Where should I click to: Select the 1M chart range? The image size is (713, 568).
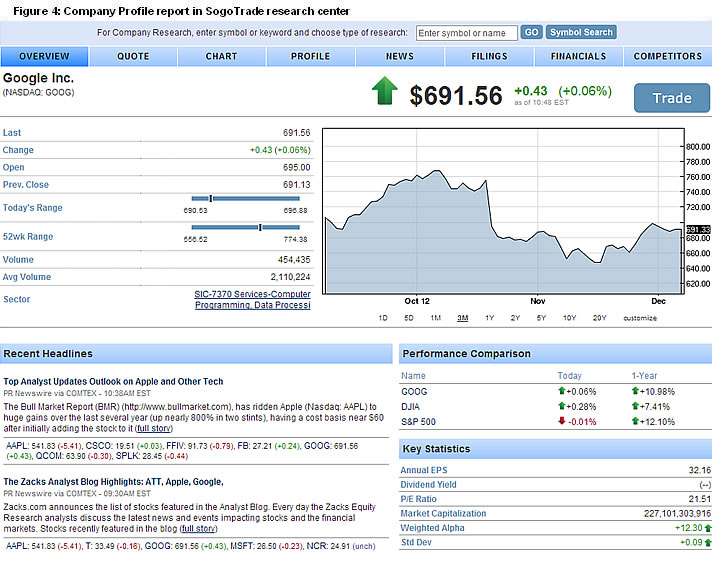(x=436, y=318)
